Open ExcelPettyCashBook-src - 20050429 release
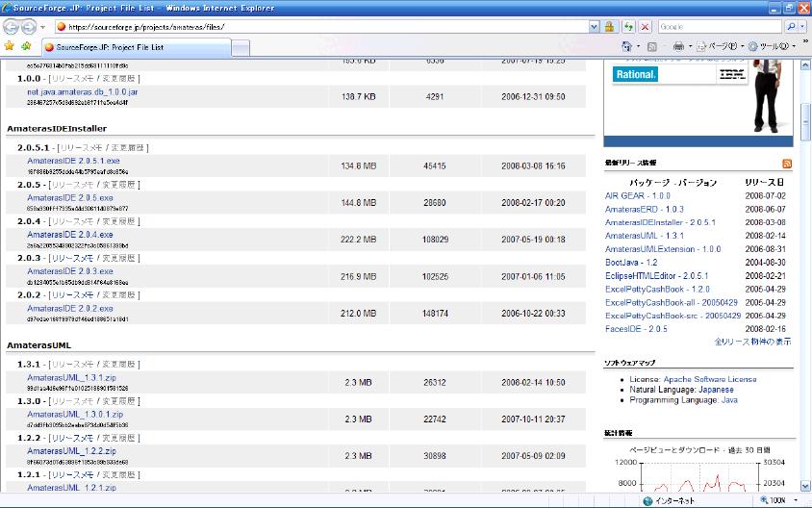 (672, 316)
